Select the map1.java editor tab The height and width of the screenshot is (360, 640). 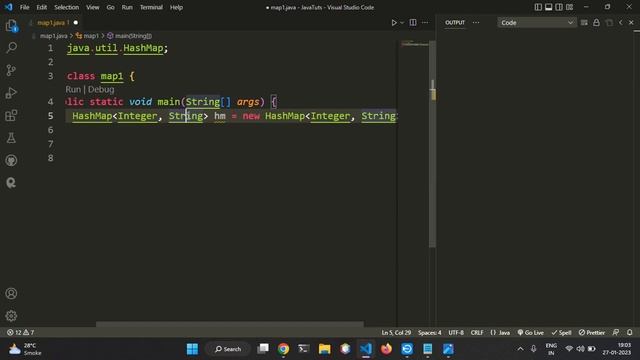(53, 22)
